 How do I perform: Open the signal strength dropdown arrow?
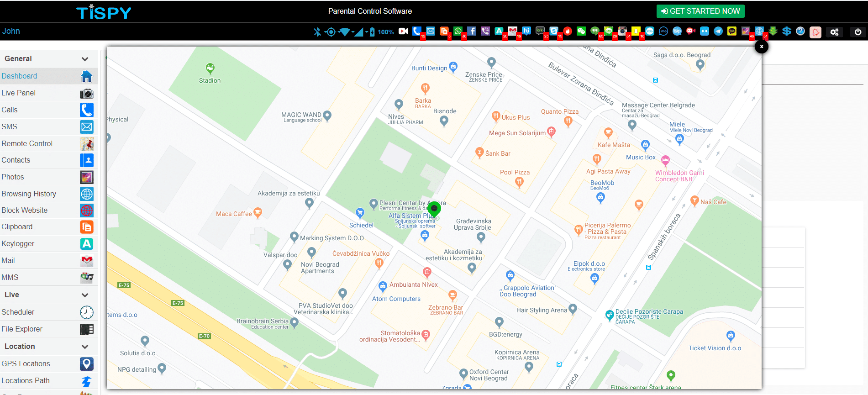(367, 32)
